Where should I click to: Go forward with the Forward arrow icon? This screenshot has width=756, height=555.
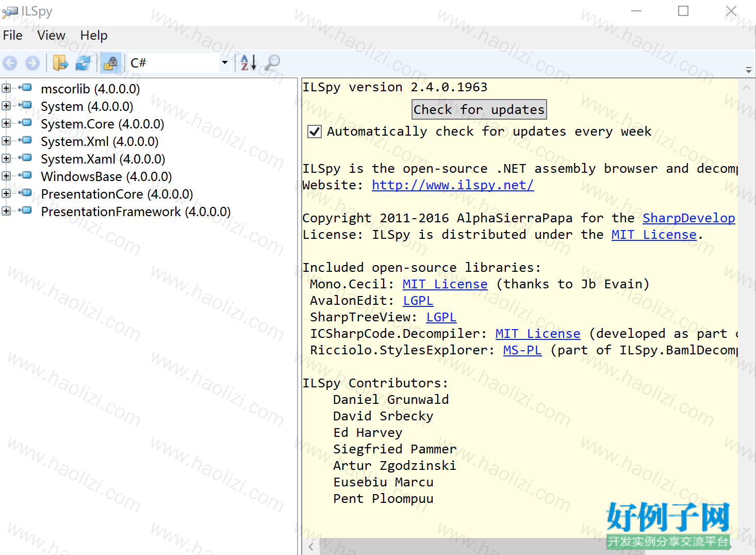pos(32,63)
